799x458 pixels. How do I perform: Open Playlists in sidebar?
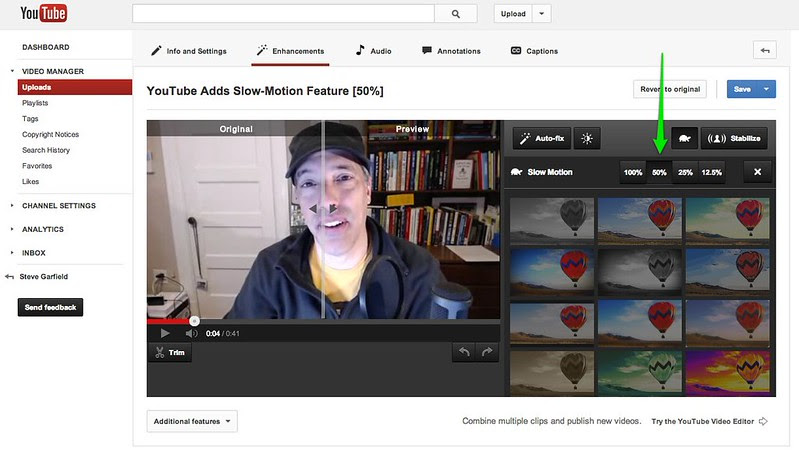click(x=35, y=103)
